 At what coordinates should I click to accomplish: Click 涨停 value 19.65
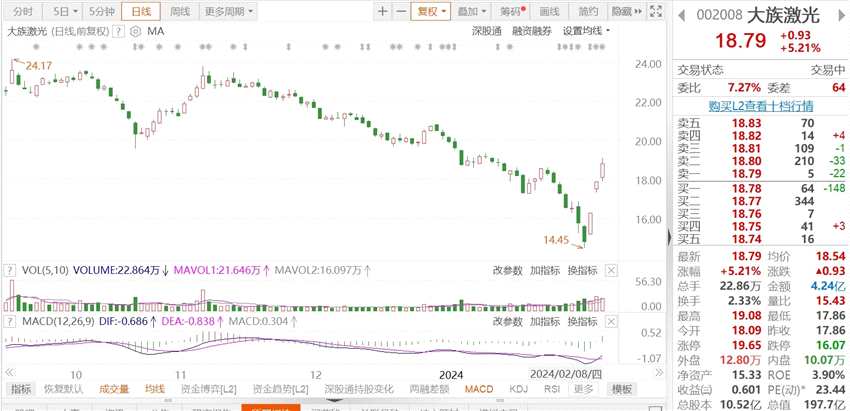(x=745, y=345)
